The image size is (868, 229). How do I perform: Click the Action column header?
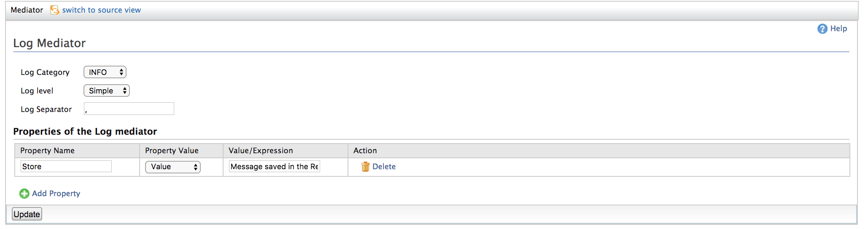365,151
